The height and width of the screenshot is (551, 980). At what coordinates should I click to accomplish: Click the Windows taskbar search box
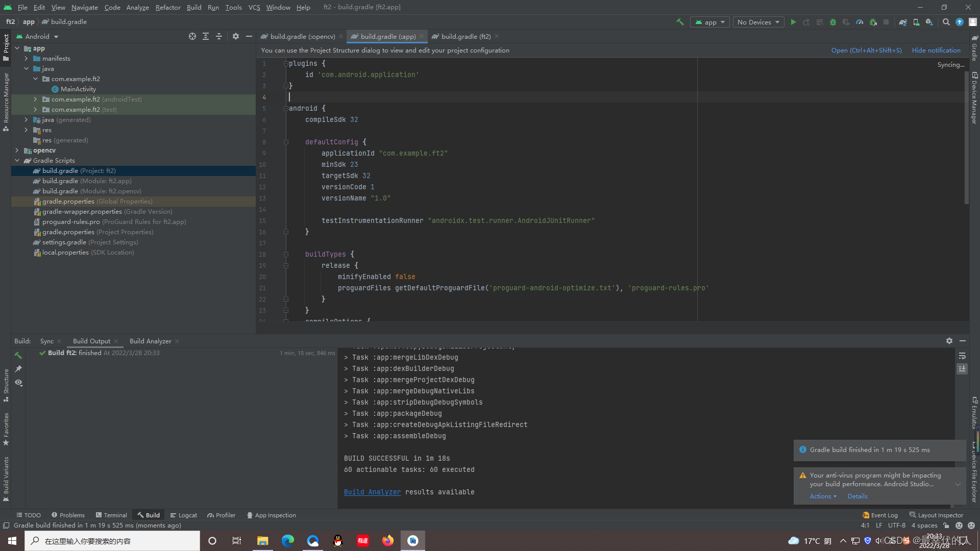112,541
